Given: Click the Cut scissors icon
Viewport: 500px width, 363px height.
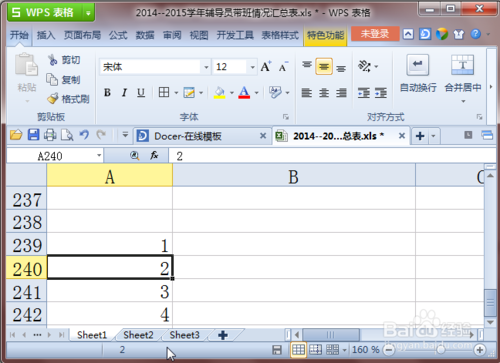Looking at the screenshot, I should pos(53,60).
